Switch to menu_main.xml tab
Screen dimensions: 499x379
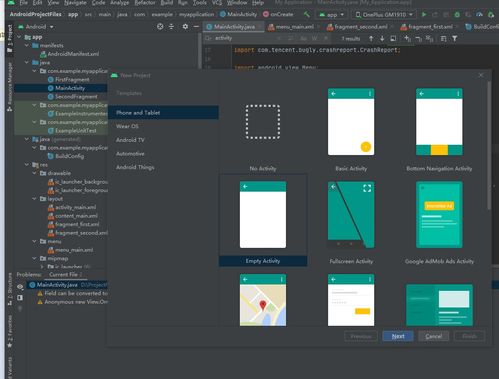291,27
